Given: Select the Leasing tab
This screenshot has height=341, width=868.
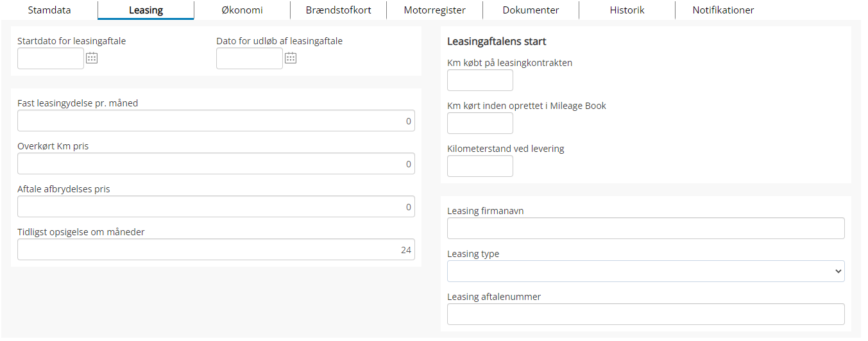Looking at the screenshot, I should click(x=146, y=10).
